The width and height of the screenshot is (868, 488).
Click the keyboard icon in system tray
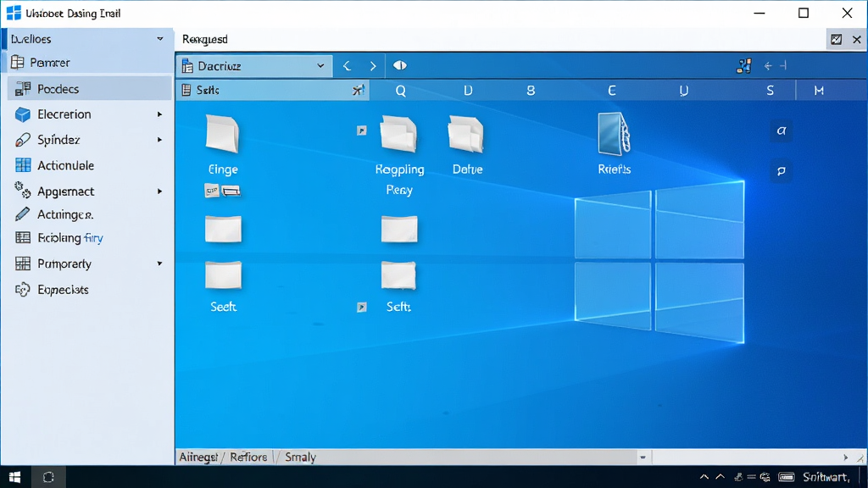786,477
